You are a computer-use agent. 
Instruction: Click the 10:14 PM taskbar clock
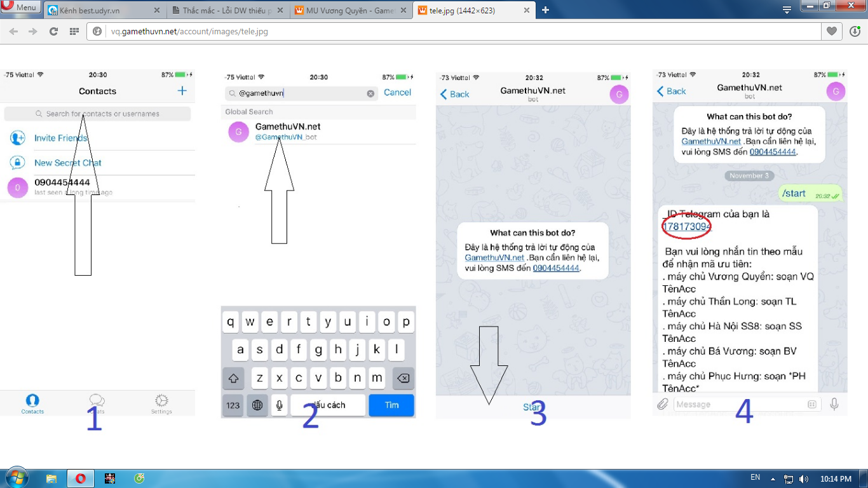[836, 478]
